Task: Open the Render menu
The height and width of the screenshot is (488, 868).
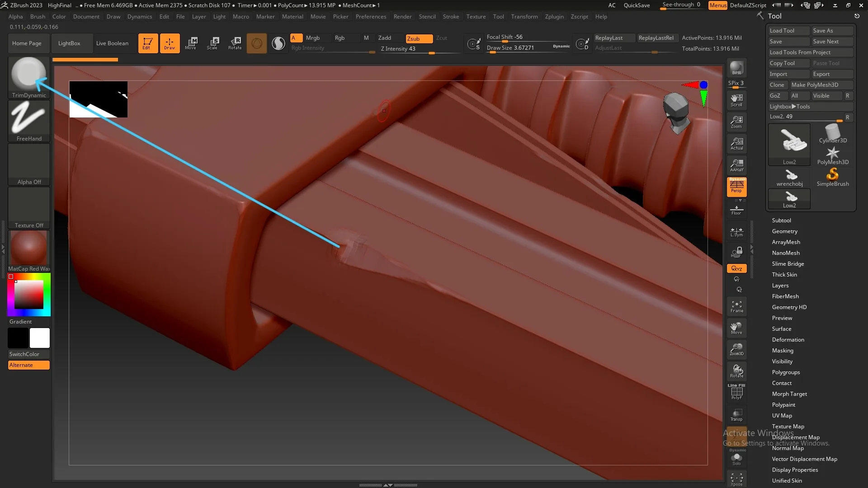Action: [402, 17]
